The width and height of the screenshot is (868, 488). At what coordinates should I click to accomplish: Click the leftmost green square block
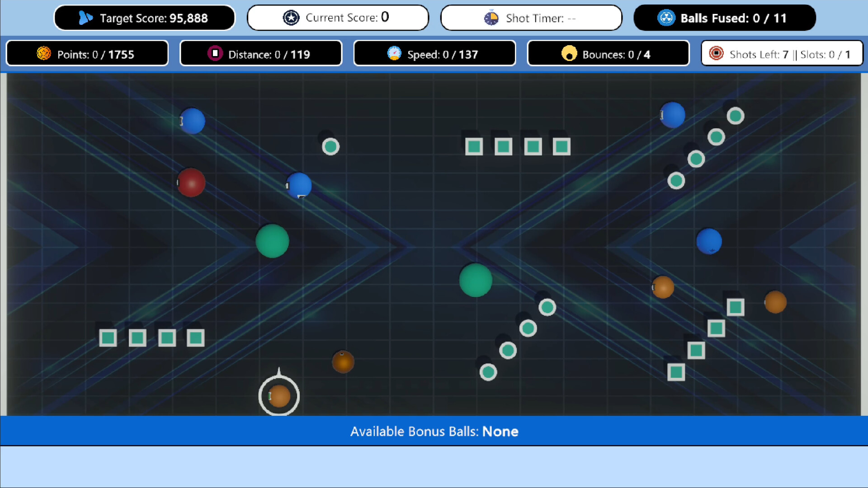coord(108,337)
